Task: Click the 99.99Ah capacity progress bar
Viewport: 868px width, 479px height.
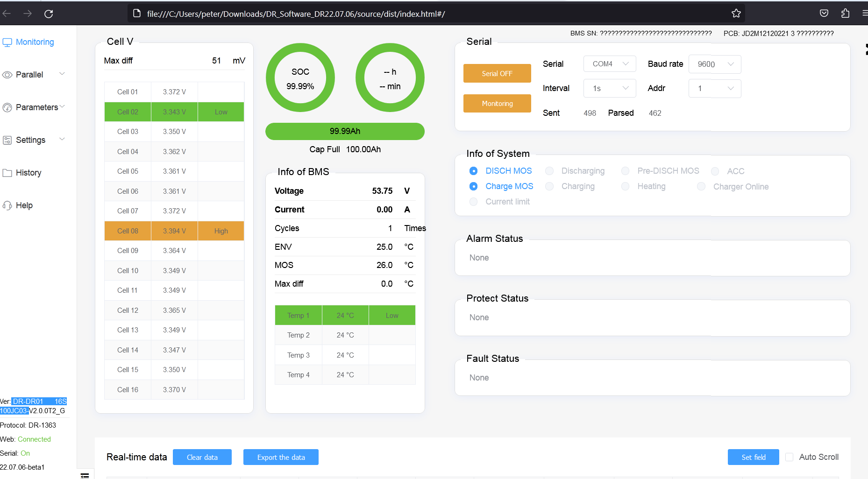Action: click(345, 131)
